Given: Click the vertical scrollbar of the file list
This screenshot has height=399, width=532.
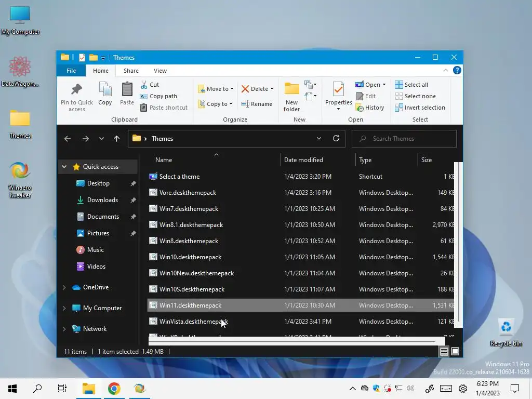Looking at the screenshot, I should (458, 245).
